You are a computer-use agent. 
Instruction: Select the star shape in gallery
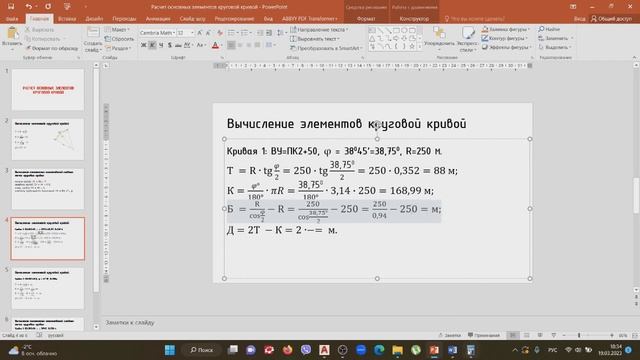point(412,47)
